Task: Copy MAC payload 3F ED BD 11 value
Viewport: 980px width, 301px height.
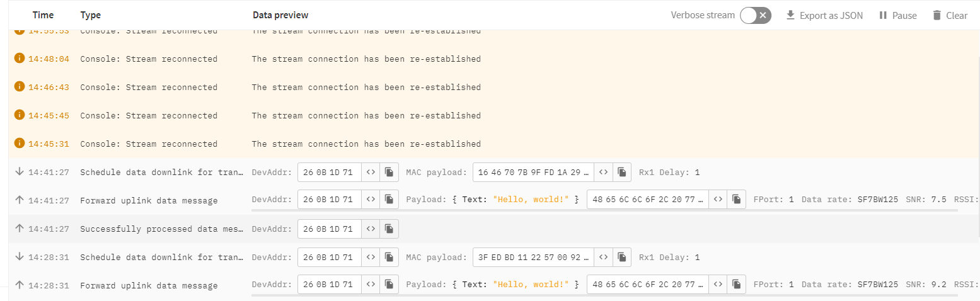Action: 622,257
